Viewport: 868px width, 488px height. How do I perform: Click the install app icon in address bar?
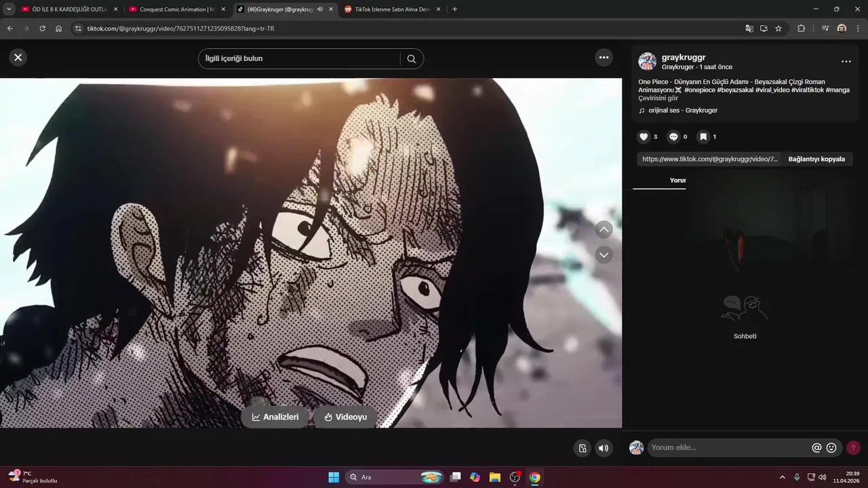click(764, 28)
